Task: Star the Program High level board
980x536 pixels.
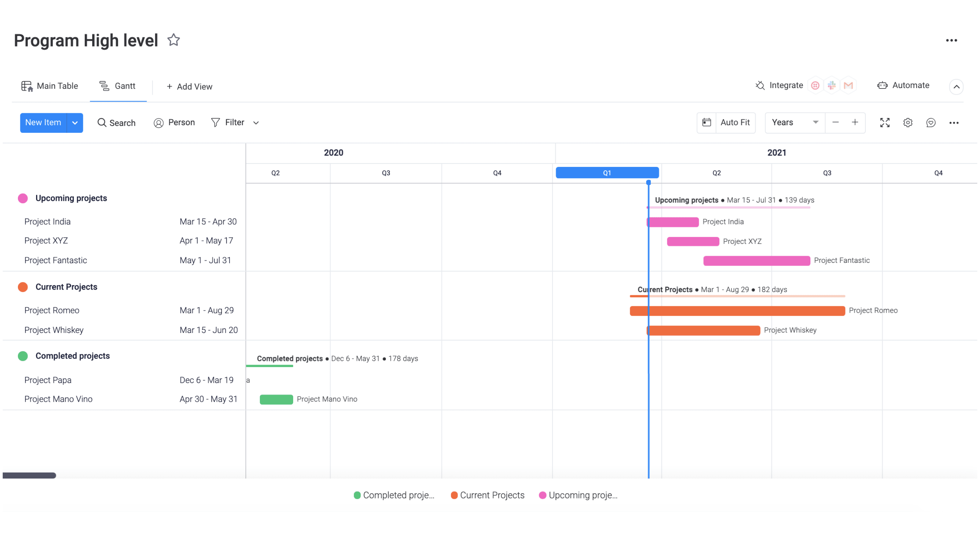Action: 173,40
